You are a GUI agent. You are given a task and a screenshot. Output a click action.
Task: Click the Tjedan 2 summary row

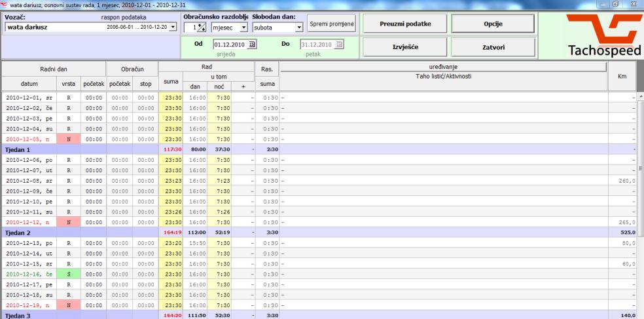coord(319,233)
